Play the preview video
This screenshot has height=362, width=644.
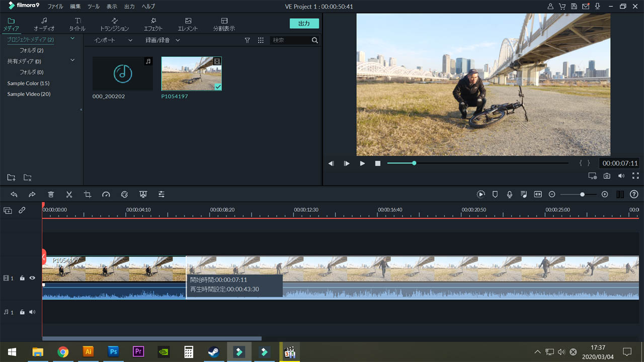point(362,163)
